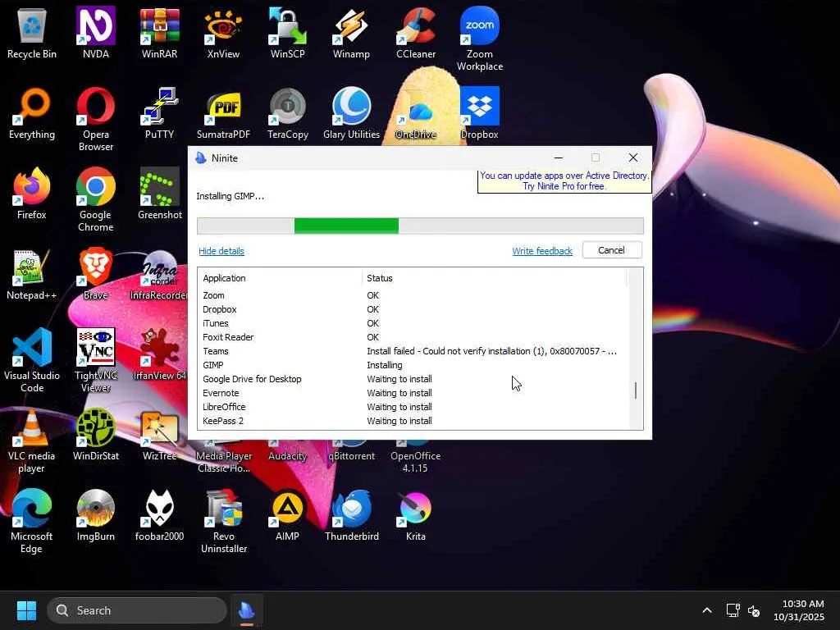The height and width of the screenshot is (630, 840).
Task: Click the Google Chrome desktop icon
Action: pos(95,200)
